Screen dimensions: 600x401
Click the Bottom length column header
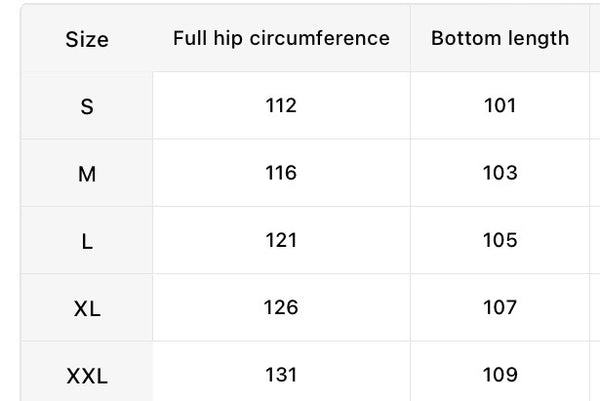(x=500, y=38)
